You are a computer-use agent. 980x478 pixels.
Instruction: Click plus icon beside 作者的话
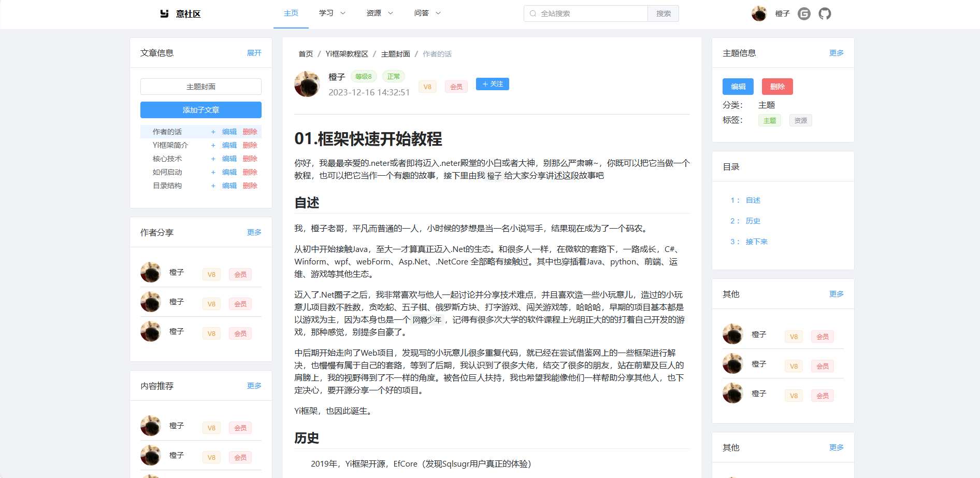coord(213,132)
